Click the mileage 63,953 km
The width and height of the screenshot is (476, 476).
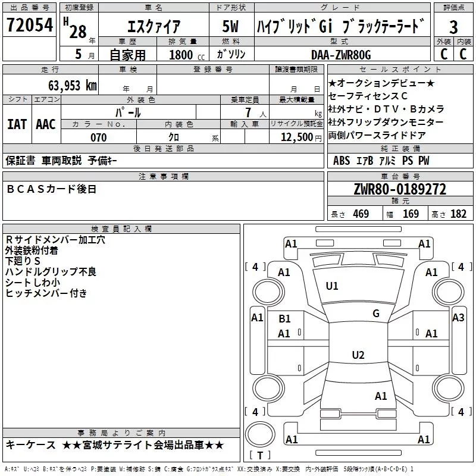tap(73, 86)
